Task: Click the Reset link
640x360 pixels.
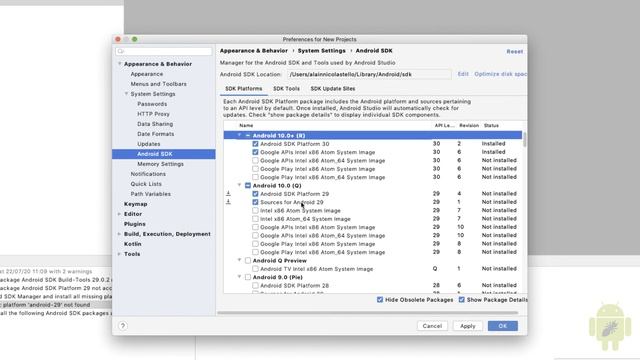Action: point(514,51)
